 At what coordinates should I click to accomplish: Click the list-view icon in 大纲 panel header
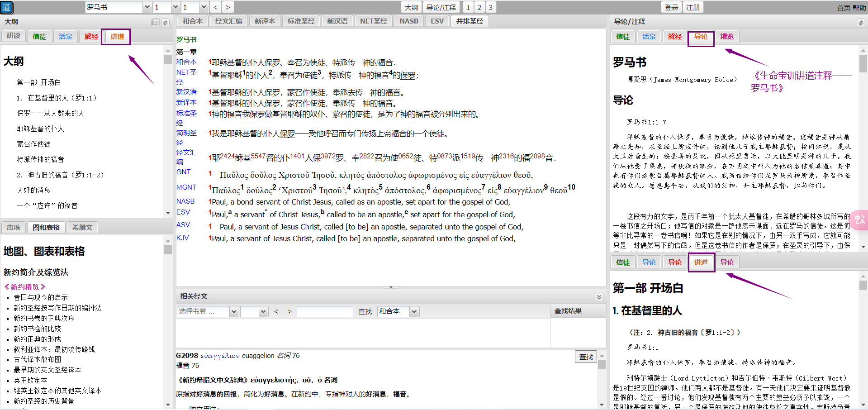[156, 22]
